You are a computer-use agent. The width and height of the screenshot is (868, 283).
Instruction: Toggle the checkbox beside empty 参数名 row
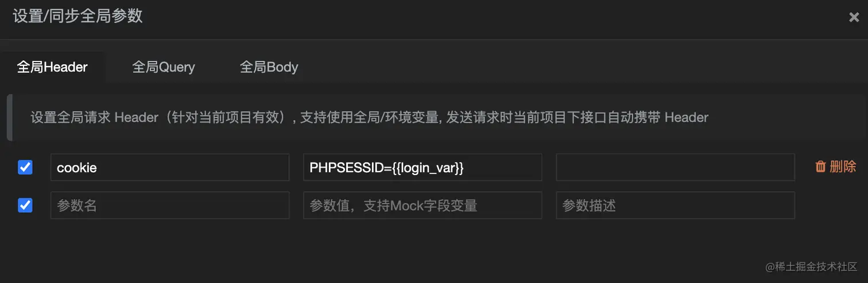25,205
